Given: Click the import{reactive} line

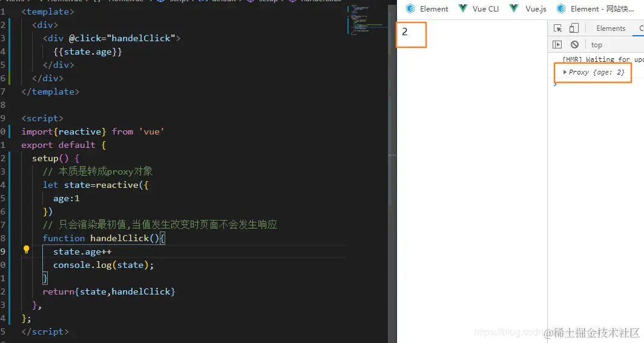Looking at the screenshot, I should (93, 132).
